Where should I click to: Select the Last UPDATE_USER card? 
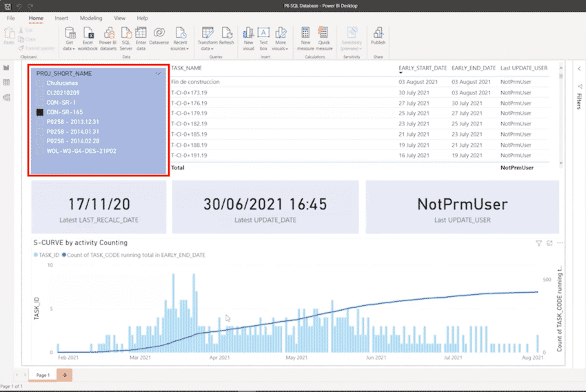pyautogui.click(x=463, y=207)
